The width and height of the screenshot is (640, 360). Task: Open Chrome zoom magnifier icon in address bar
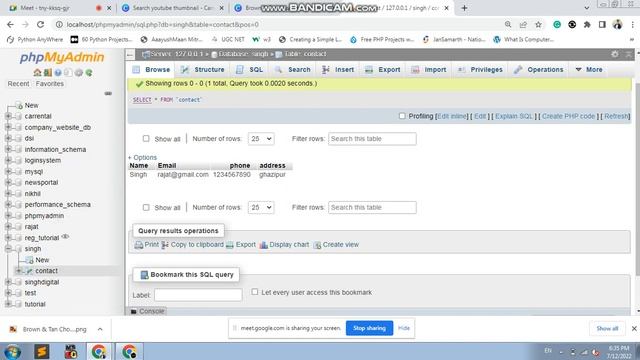508,24
